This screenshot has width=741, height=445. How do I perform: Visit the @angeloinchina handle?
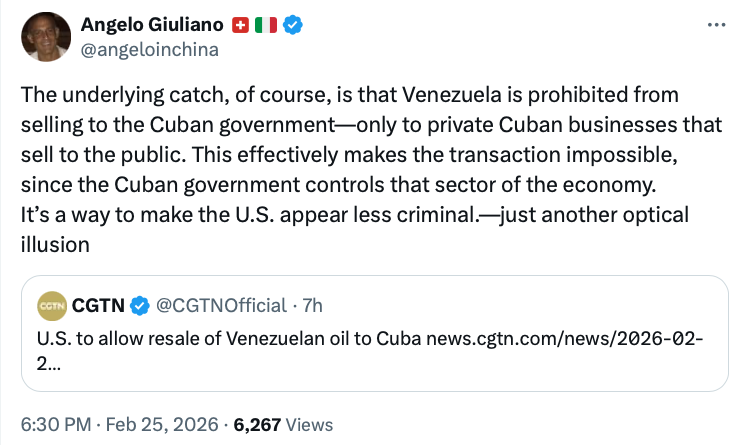pyautogui.click(x=150, y=47)
